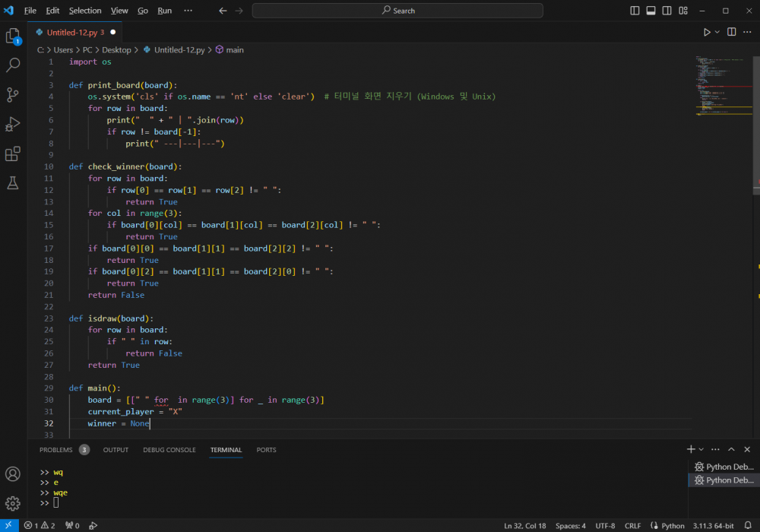Viewport: 760px width, 532px height.
Task: Open the remote window indicator
Action: 8,525
